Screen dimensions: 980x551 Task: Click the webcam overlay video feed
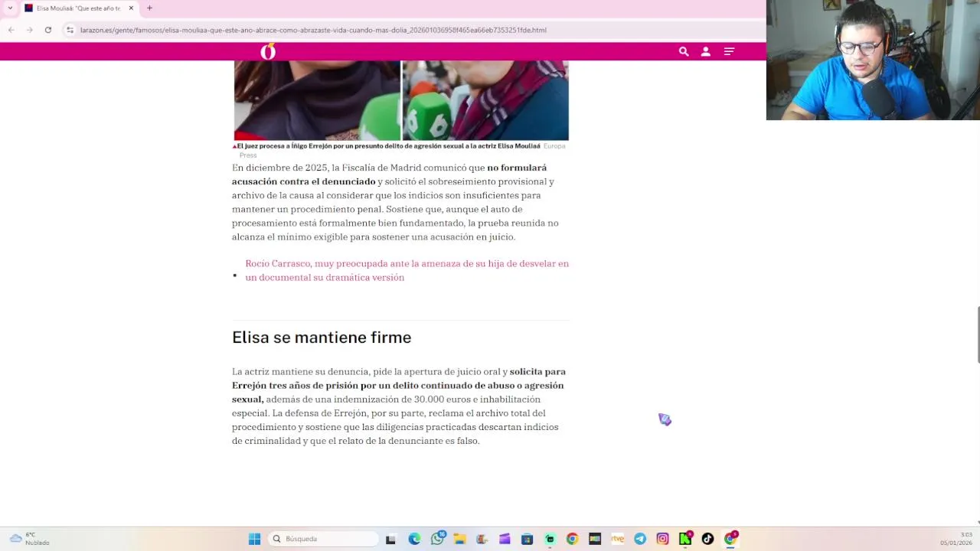pos(873,60)
